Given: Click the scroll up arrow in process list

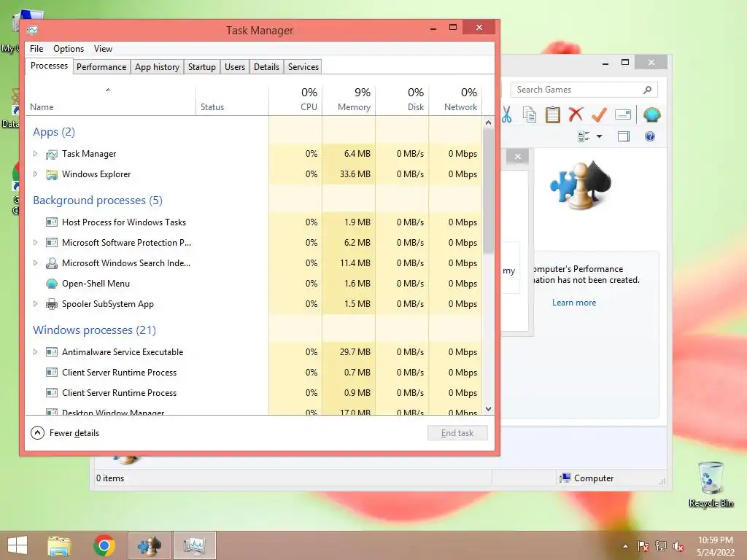Looking at the screenshot, I should tap(488, 122).
